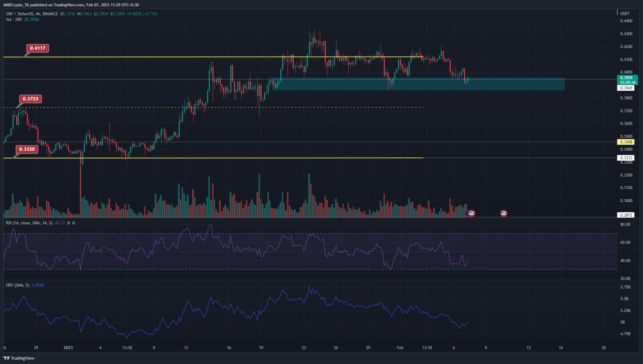Click the red 0.3330 support price tag

(27, 149)
